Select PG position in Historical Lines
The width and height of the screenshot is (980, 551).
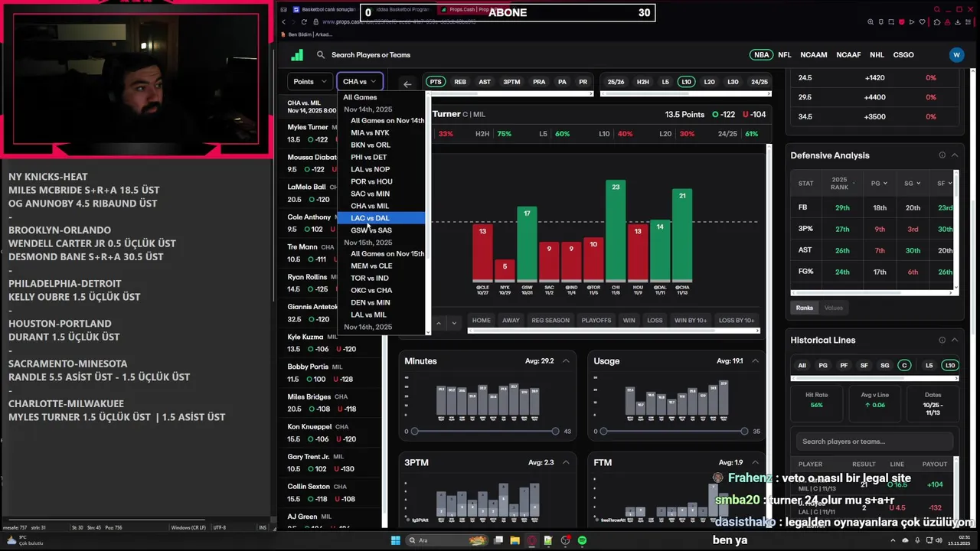click(823, 366)
